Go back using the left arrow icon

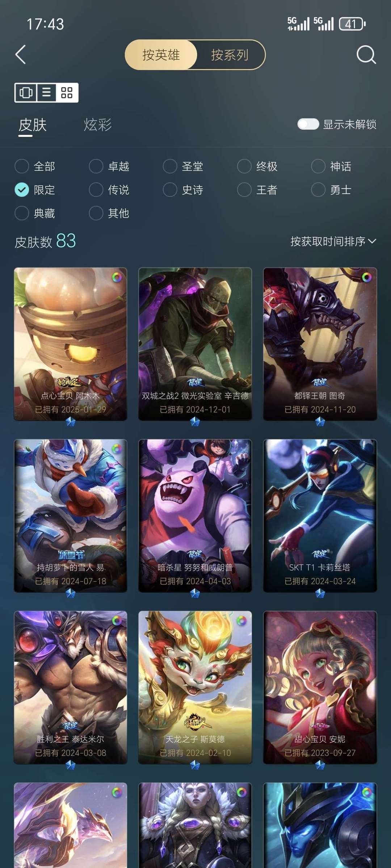(x=21, y=55)
